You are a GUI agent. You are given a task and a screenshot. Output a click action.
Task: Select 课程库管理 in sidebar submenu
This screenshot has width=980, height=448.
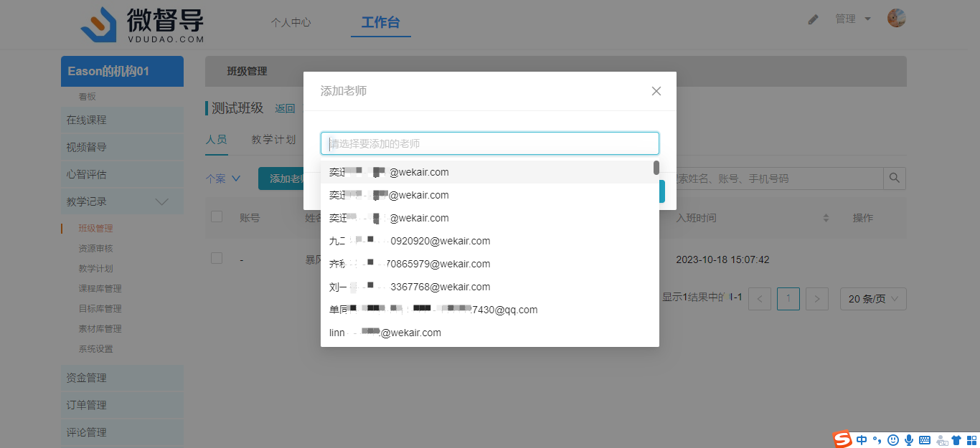pyautogui.click(x=100, y=289)
